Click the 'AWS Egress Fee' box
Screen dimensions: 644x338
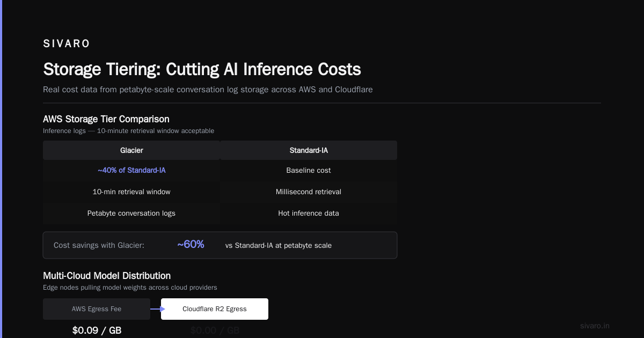97,309
